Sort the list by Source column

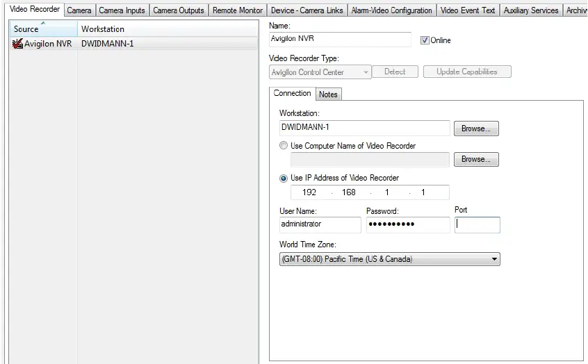(x=43, y=29)
